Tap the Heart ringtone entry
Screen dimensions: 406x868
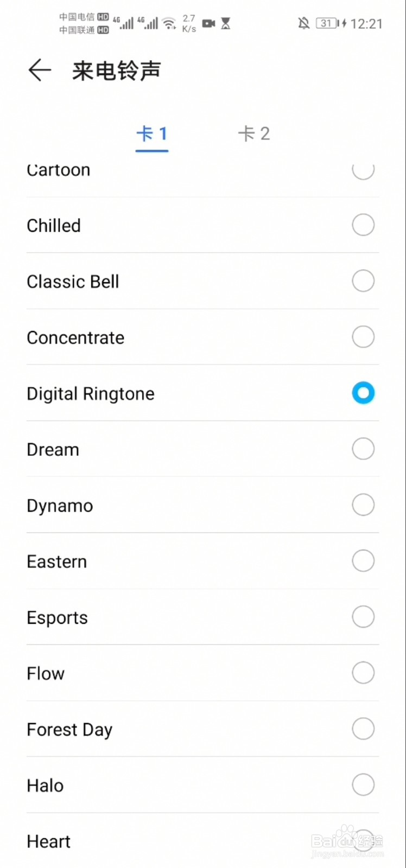pyautogui.click(x=202, y=841)
